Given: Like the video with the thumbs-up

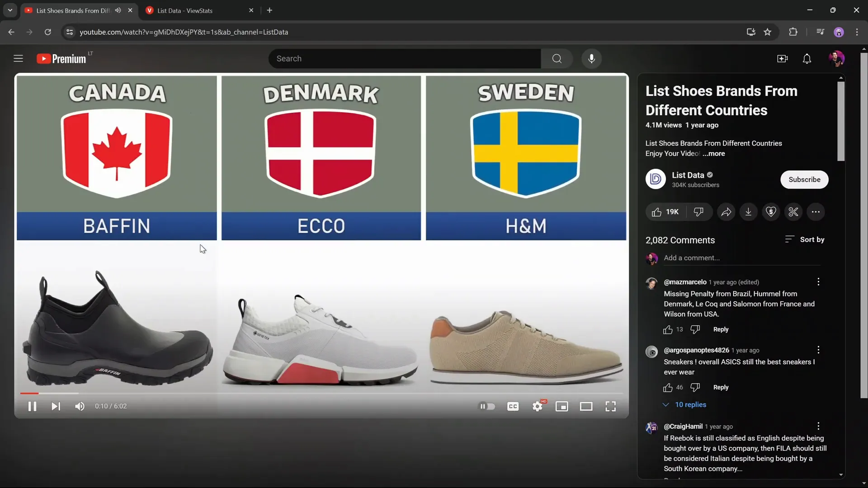Looking at the screenshot, I should coord(657,212).
